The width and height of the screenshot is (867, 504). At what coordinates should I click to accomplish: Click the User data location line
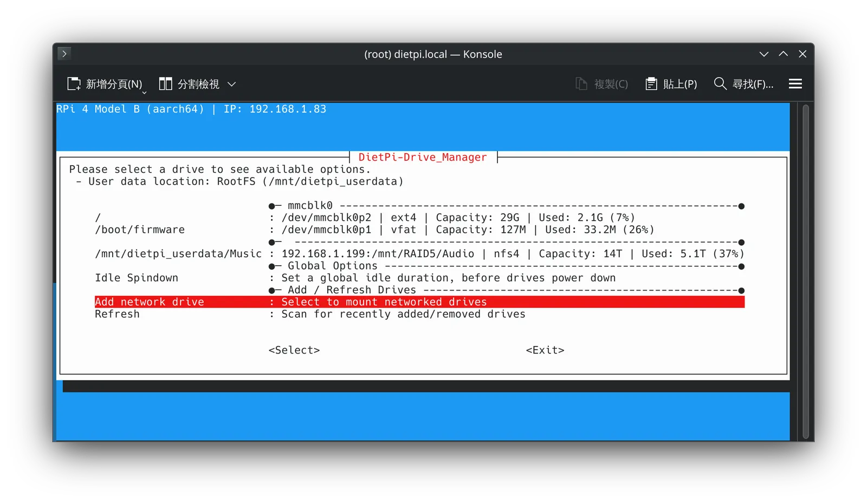point(240,181)
